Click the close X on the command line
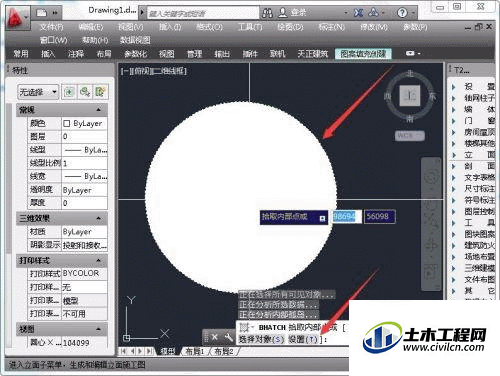This screenshot has height=376, width=500. coord(215,337)
